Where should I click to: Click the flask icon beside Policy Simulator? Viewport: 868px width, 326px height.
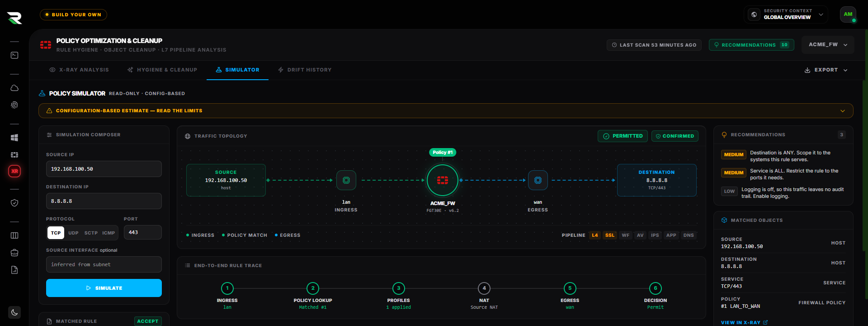pyautogui.click(x=42, y=93)
